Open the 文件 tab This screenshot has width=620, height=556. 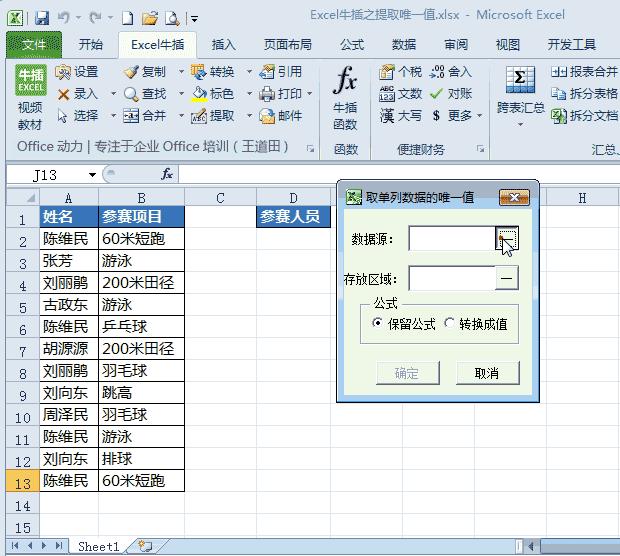(x=34, y=45)
